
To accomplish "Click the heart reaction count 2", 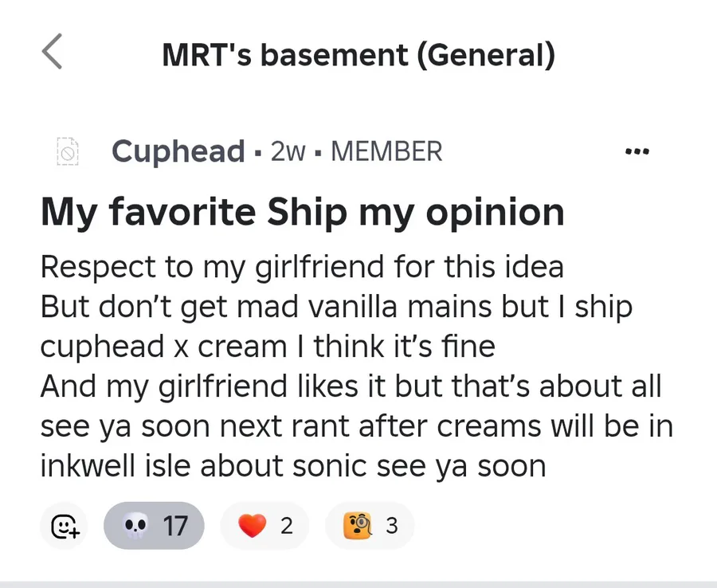I will pos(286,526).
